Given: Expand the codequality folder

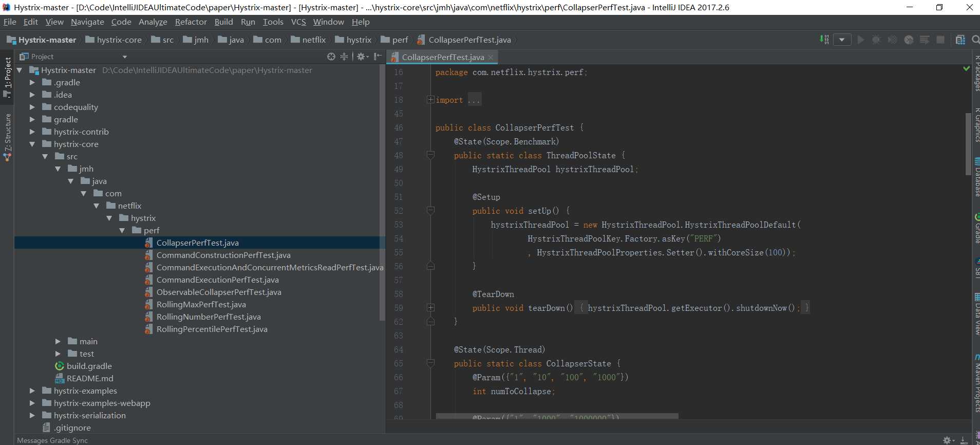Looking at the screenshot, I should click(x=32, y=107).
